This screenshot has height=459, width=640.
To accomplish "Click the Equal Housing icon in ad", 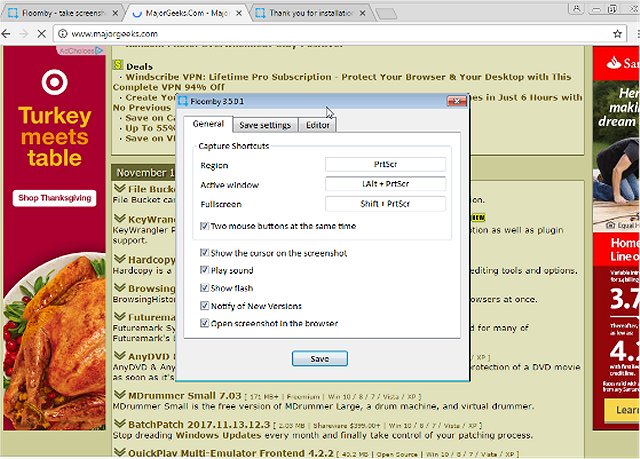I will 611,225.
